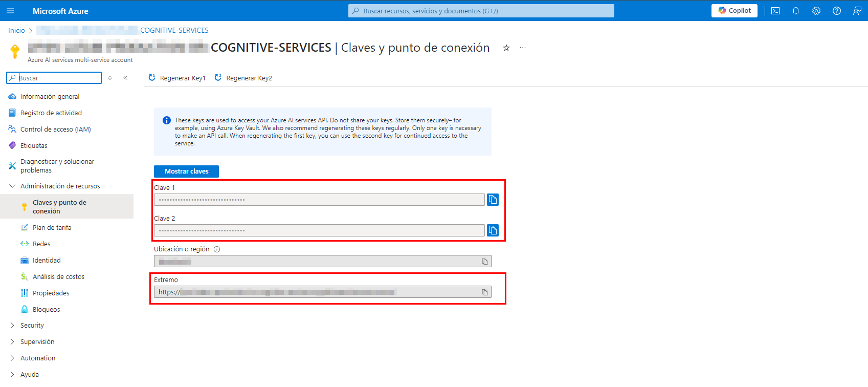Copy Clave 1 to clipboard
The height and width of the screenshot is (387, 868).
click(493, 199)
